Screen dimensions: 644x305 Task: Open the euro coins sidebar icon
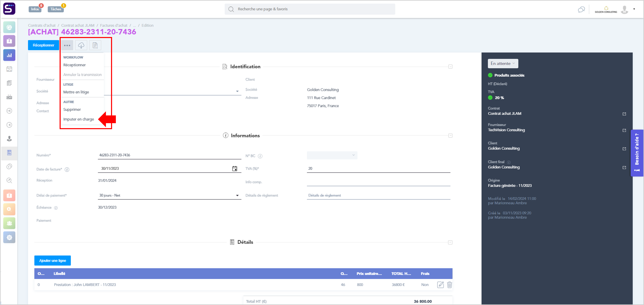9,166
